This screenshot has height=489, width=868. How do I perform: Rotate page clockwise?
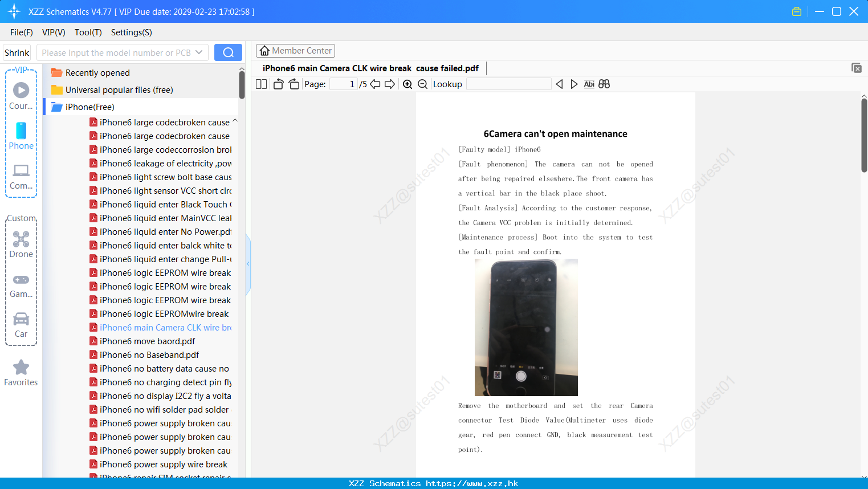[294, 84]
